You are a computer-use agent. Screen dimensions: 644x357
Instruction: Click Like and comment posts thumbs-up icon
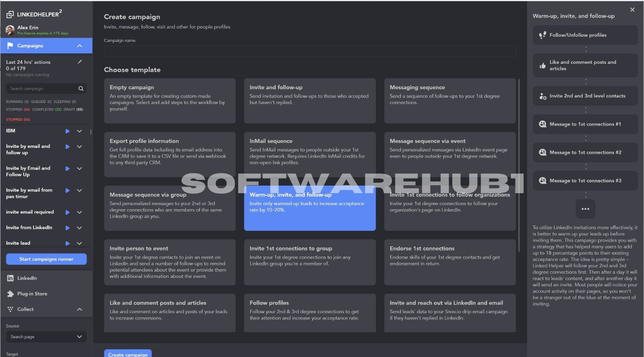click(x=543, y=66)
